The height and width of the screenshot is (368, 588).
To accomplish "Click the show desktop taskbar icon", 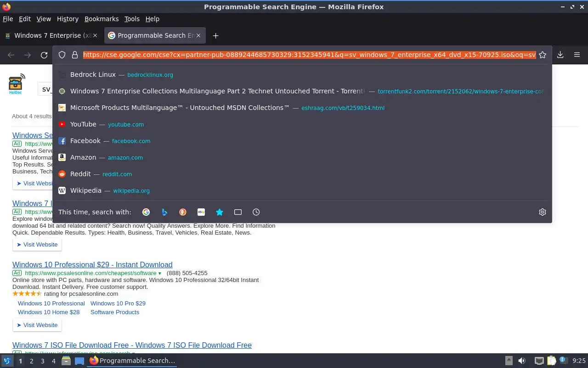I will pos(79,361).
